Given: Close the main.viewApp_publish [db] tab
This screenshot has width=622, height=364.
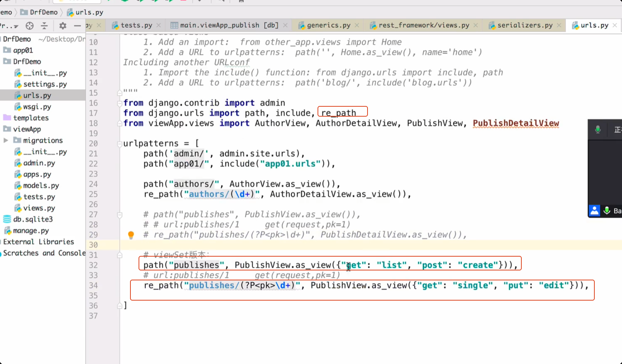Looking at the screenshot, I should [285, 25].
